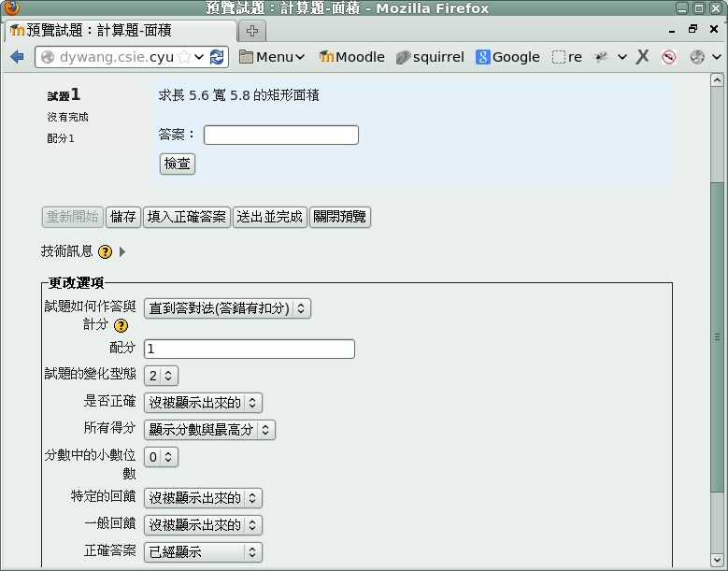The height and width of the screenshot is (571, 728).
Task: Open the 正確答案 dropdown
Action: 203,552
